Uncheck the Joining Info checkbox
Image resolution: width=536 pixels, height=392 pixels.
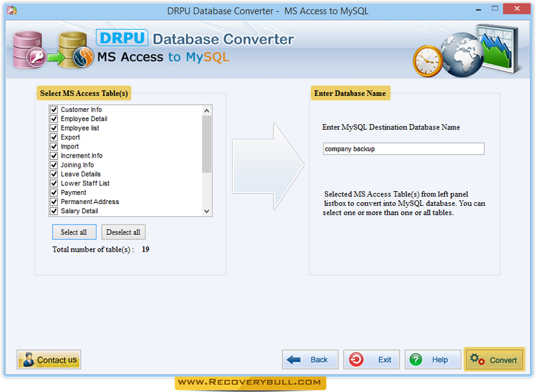(53, 165)
